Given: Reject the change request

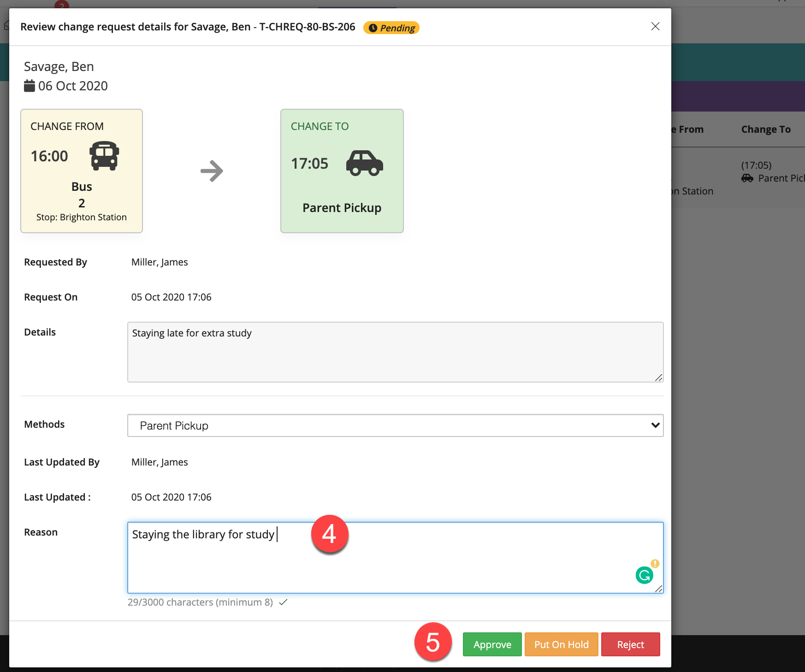Looking at the screenshot, I should (630, 644).
